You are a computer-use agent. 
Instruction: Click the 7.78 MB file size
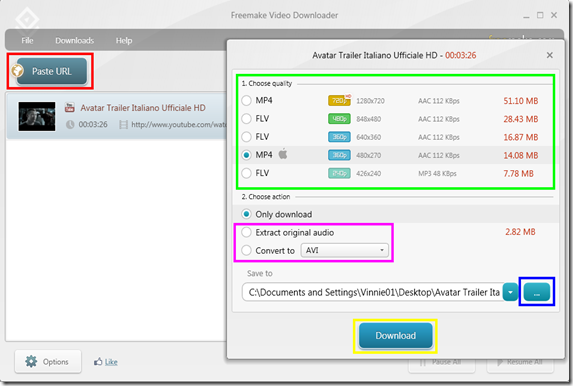pos(519,174)
